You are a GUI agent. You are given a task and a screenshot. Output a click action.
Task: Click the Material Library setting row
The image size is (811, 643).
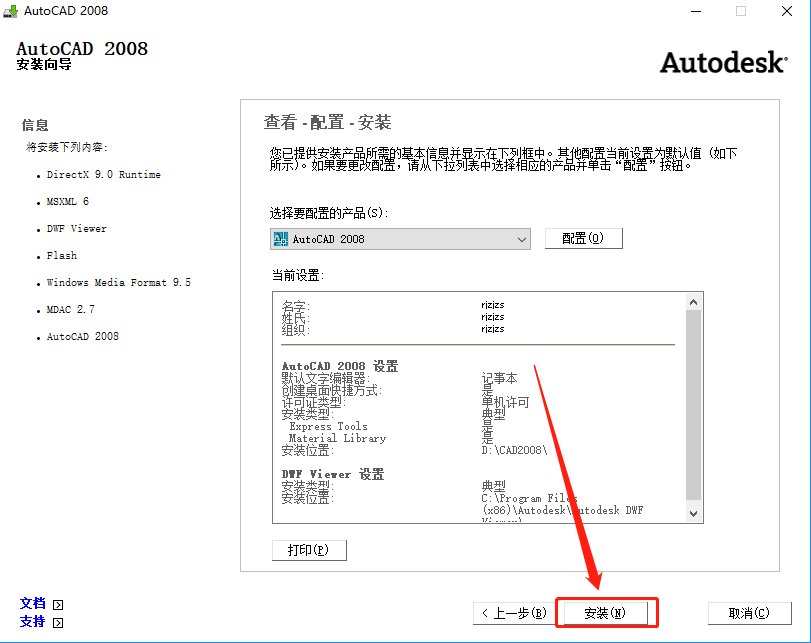pos(337,438)
